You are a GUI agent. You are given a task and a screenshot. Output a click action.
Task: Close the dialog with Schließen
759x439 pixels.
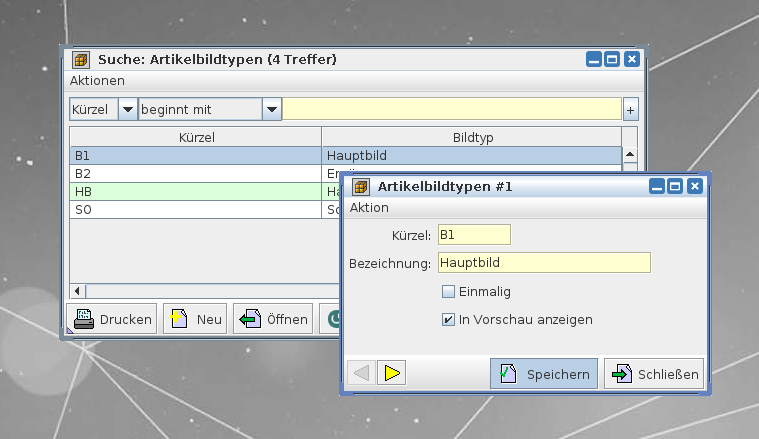pyautogui.click(x=654, y=374)
